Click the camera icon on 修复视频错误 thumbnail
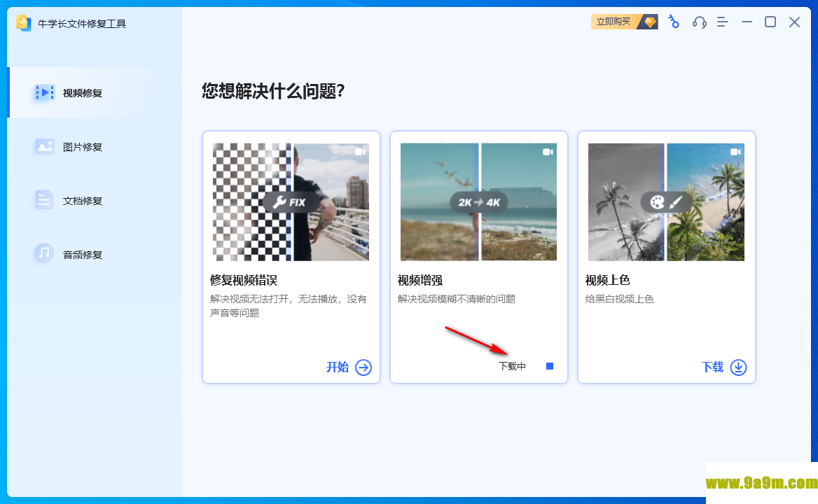 [360, 152]
